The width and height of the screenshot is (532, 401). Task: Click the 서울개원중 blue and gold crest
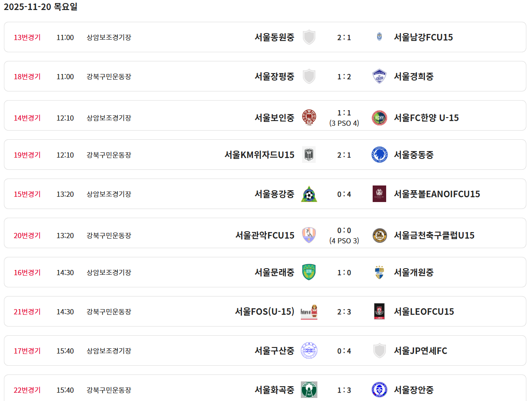click(x=379, y=272)
